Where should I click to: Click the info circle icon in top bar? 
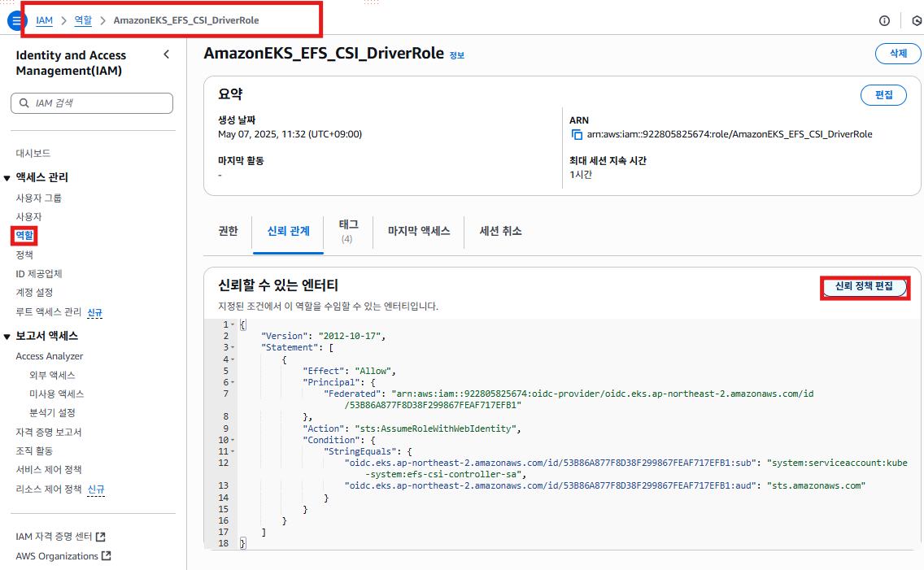pos(884,20)
